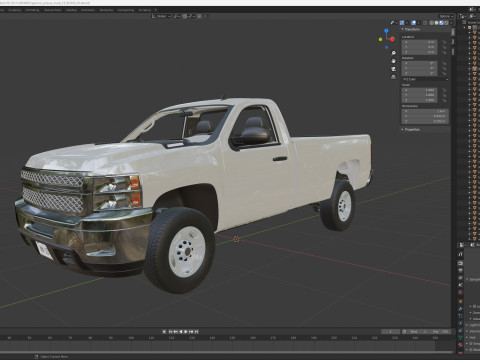This screenshot has width=480, height=360.
Task: Toggle proportional editing in header
Action: [x=199, y=16]
